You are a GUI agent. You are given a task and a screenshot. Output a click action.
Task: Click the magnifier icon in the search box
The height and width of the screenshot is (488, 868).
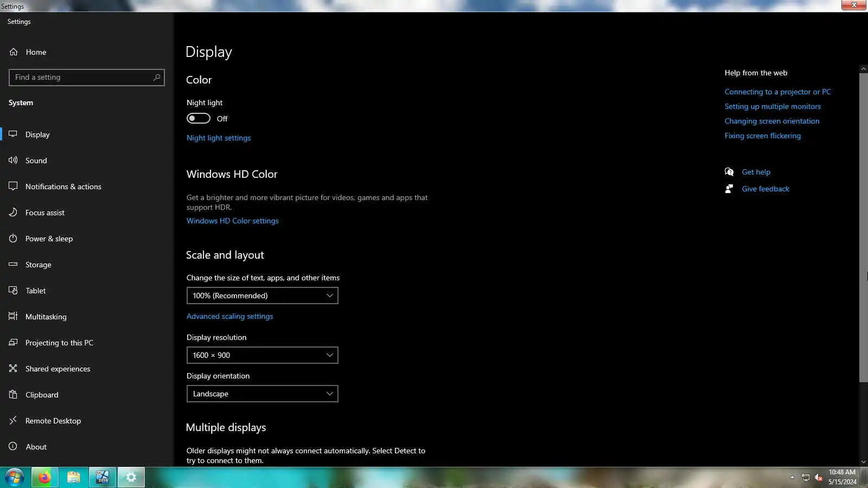[x=157, y=78]
